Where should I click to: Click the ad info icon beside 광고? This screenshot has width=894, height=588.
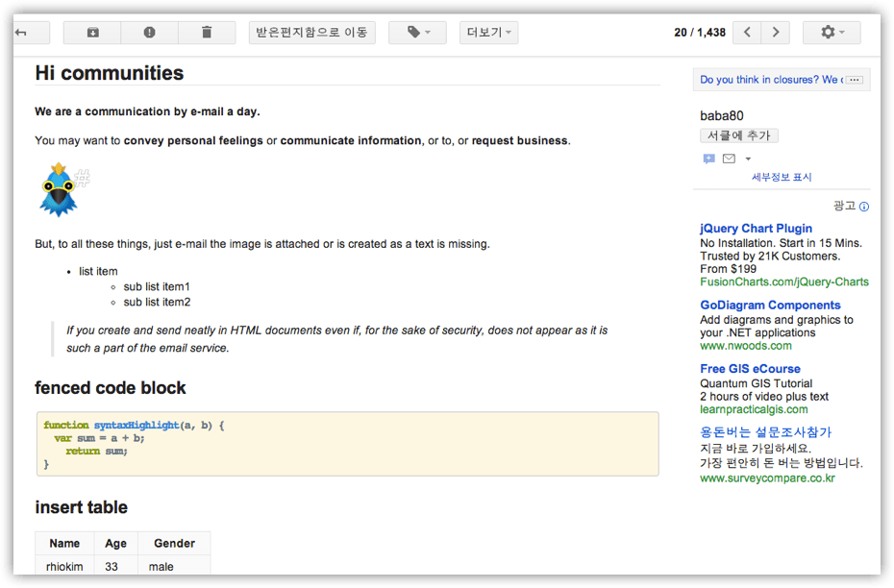[863, 207]
